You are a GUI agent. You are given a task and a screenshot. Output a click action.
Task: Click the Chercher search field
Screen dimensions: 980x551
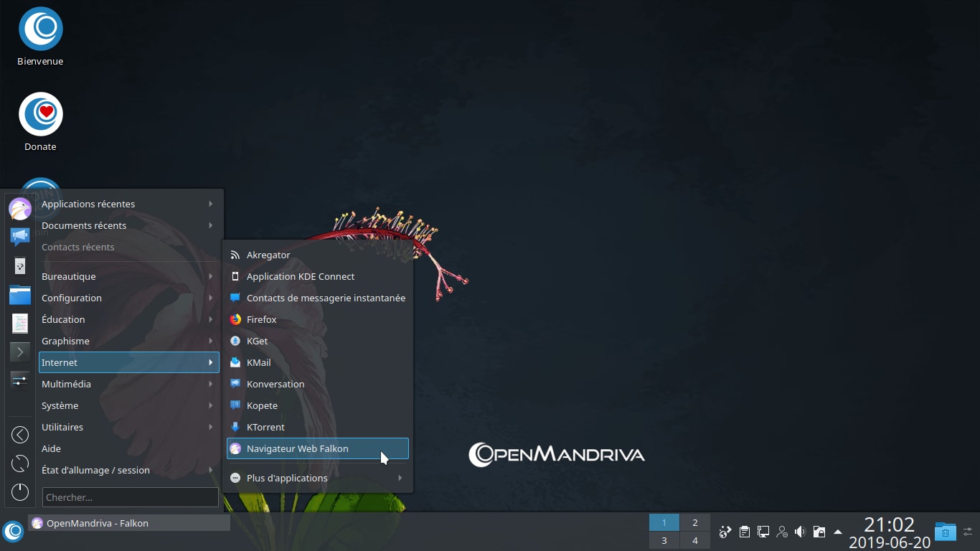click(x=131, y=497)
